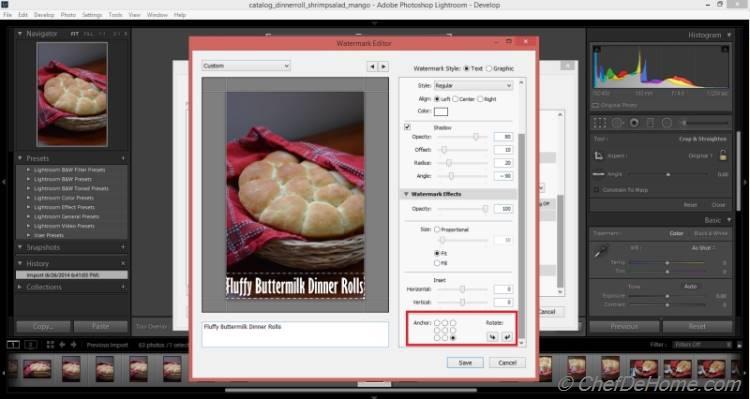The width and height of the screenshot is (750, 399).
Task: Pick the Straighten tool icon beside Angle
Action: coord(598,174)
